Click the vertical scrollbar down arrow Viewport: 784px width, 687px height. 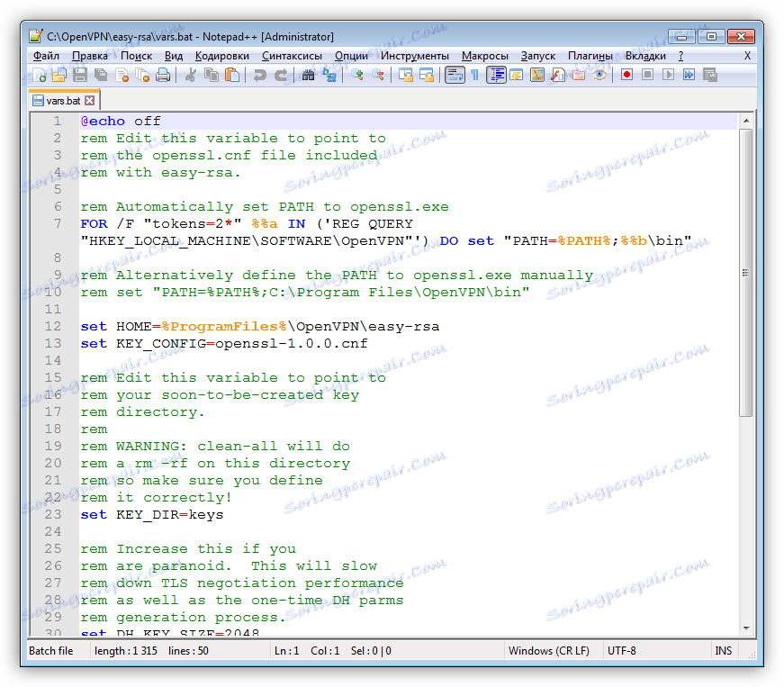pyautogui.click(x=745, y=628)
